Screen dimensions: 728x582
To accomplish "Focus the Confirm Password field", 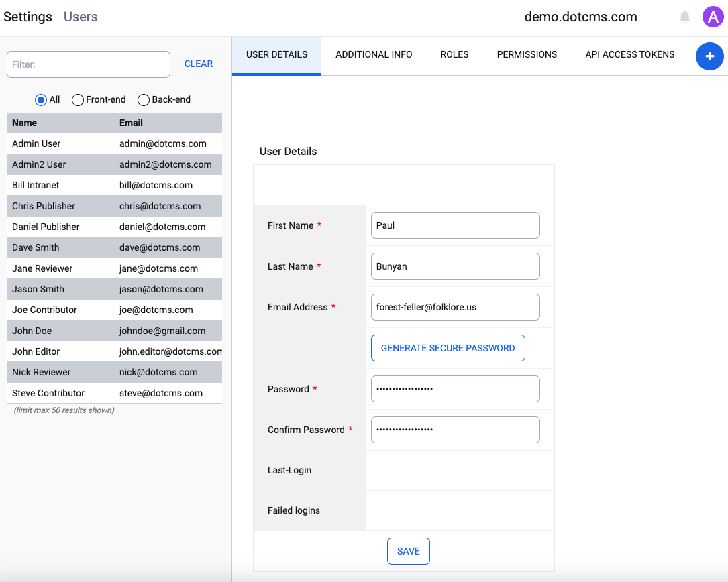I will tap(455, 430).
